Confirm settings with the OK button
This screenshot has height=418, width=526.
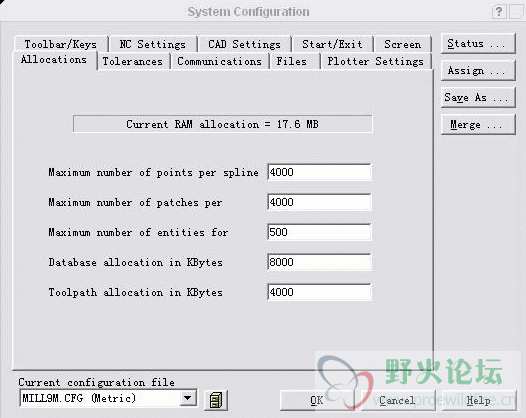317,400
